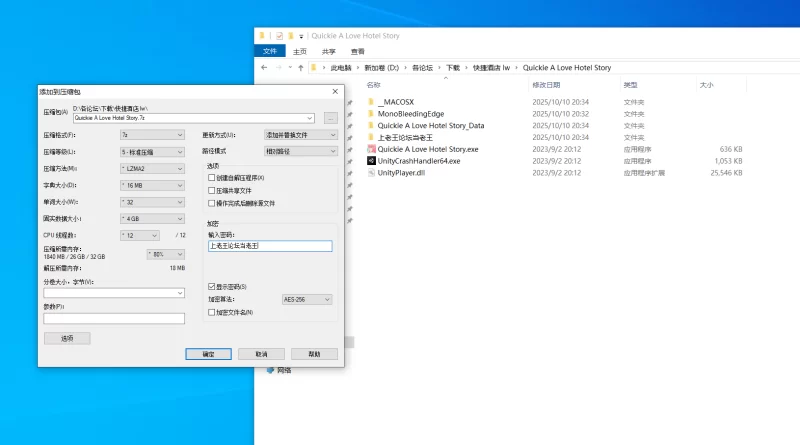Enable 创建自解压程序 checkbox
800x445 pixels.
click(211, 178)
